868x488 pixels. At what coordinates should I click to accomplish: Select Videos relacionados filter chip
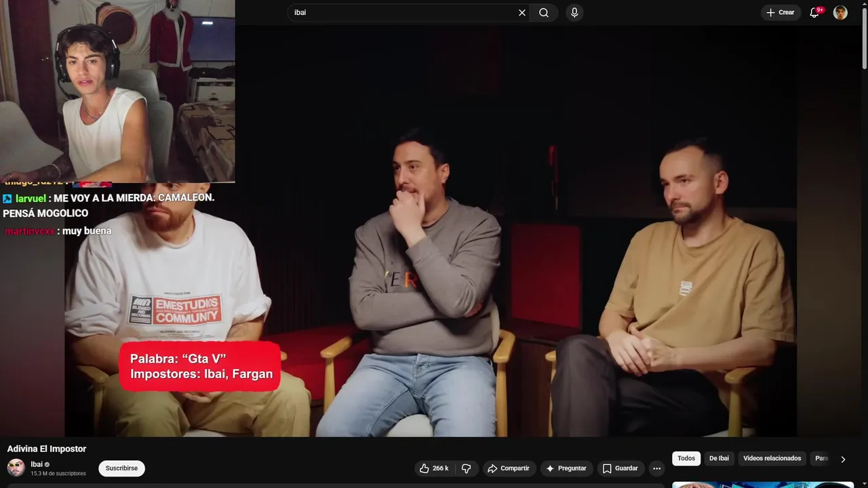point(772,459)
